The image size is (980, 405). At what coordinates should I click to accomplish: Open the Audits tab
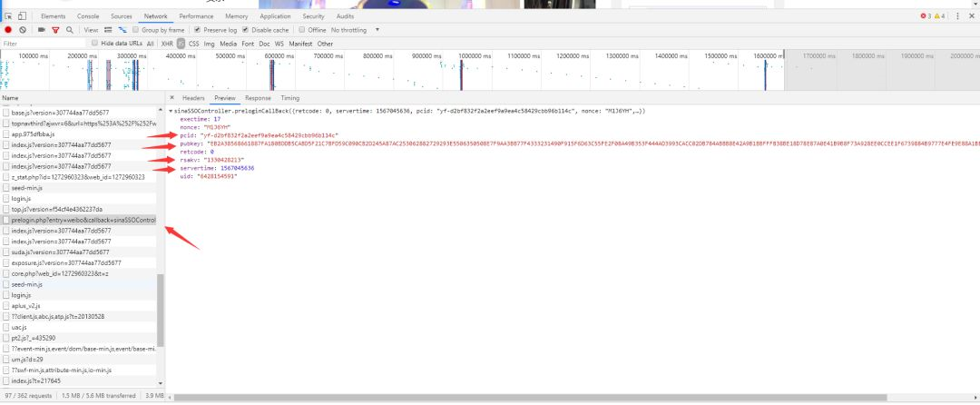coord(345,16)
